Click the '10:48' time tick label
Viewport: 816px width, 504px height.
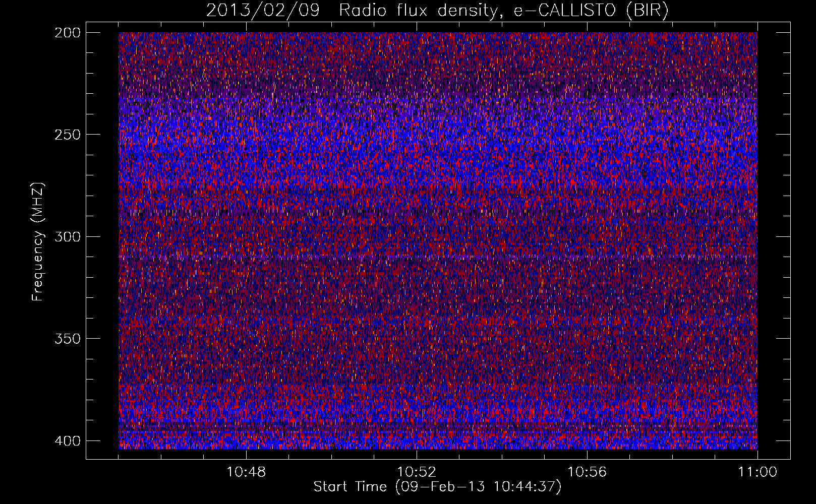(246, 472)
